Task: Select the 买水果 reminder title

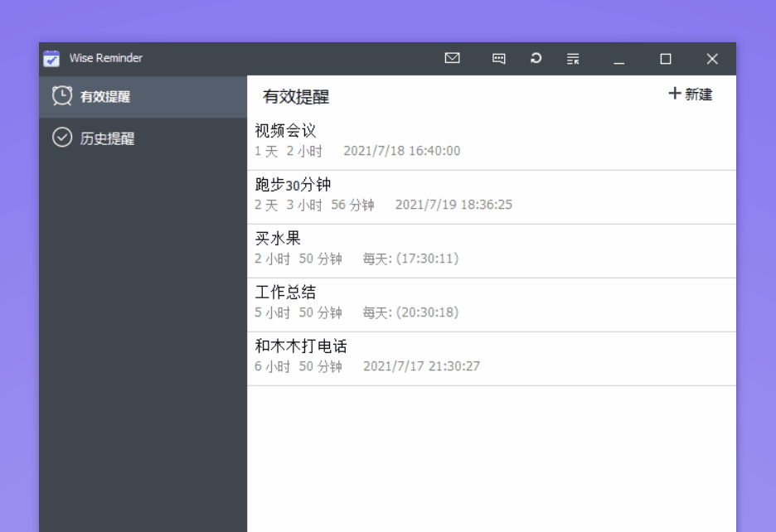Action: click(x=278, y=239)
